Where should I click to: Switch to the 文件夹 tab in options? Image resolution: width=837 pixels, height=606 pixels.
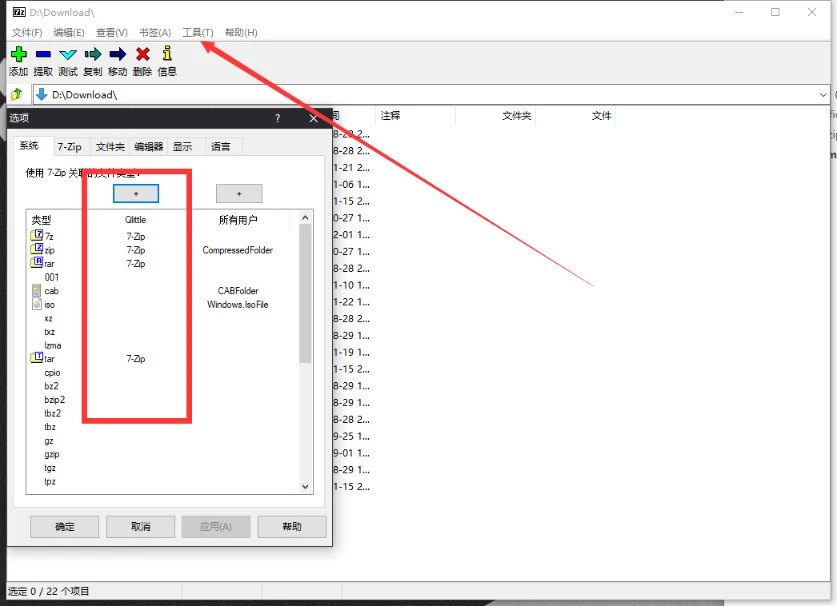pos(110,147)
